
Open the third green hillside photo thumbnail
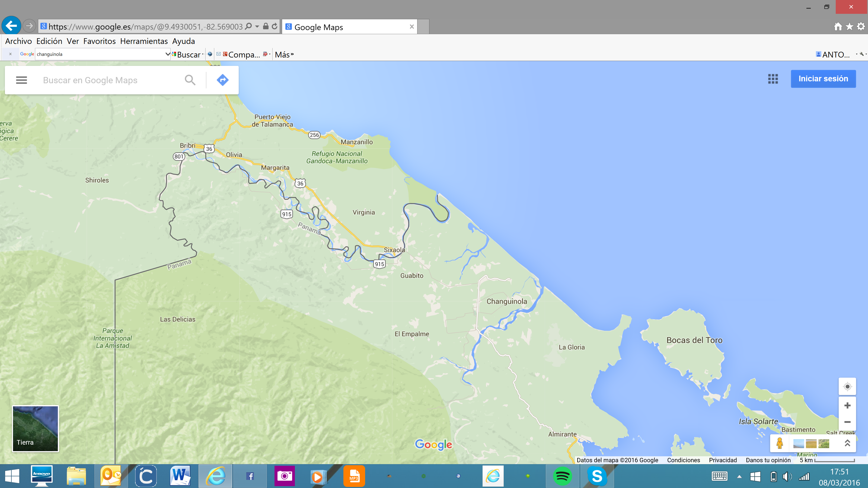(x=824, y=444)
